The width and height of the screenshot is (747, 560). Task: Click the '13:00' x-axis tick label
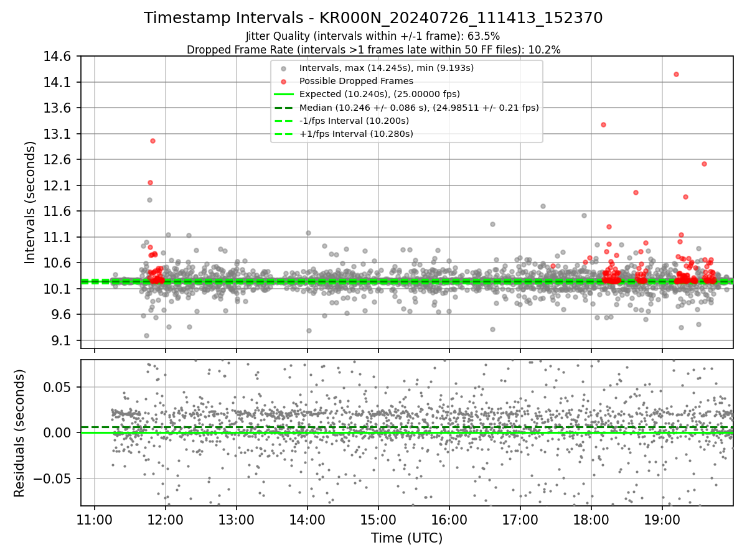point(237,519)
